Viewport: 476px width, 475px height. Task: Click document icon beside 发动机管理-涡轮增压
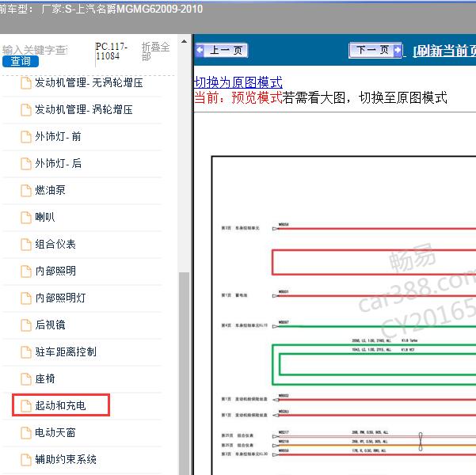click(26, 110)
